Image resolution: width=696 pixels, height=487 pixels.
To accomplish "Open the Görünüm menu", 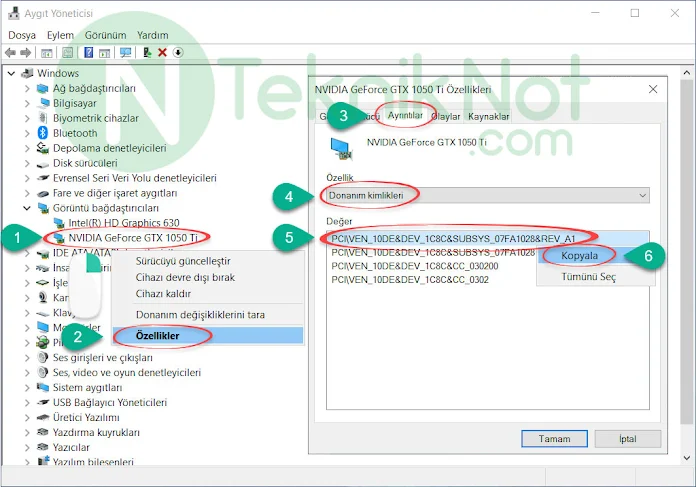I will click(x=106, y=35).
